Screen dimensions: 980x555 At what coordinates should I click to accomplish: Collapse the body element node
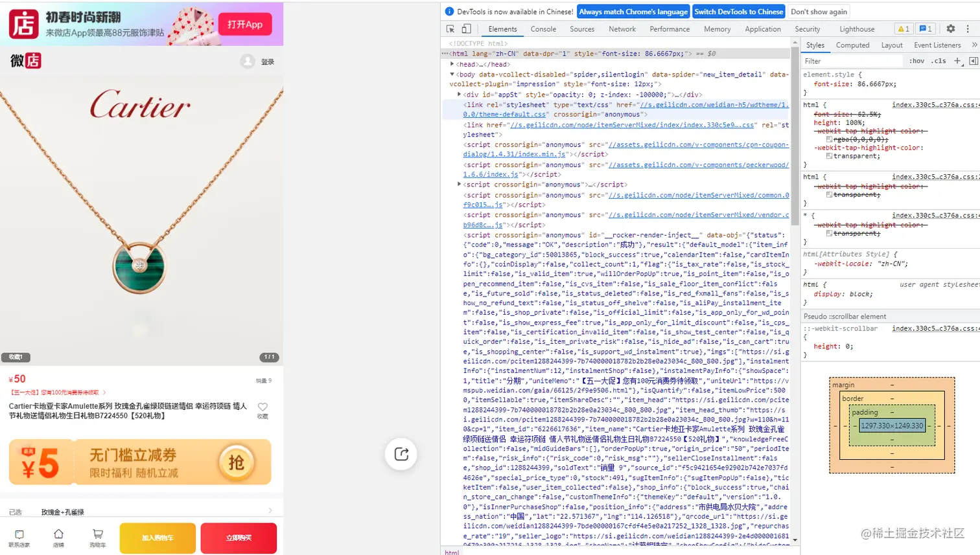coord(452,74)
